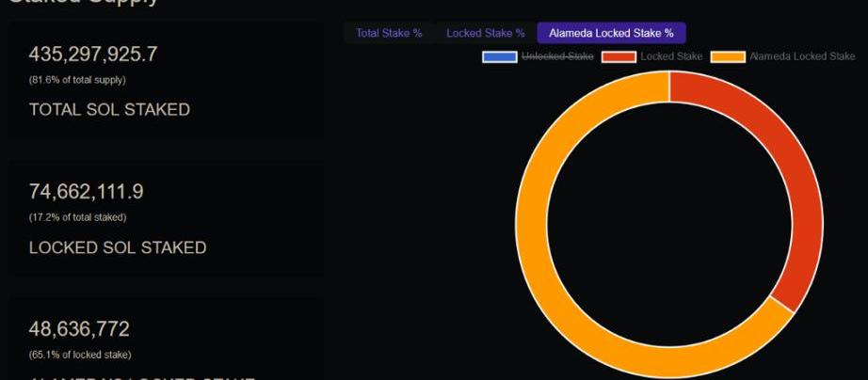Click the 435,297,925.7 total staked value

point(93,55)
